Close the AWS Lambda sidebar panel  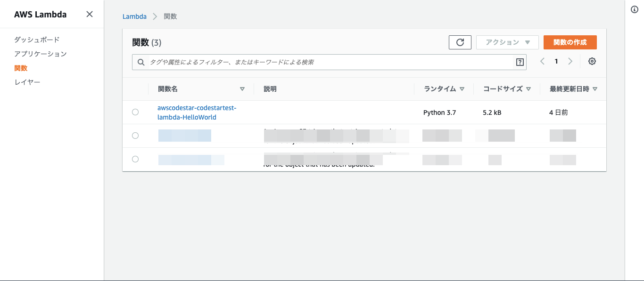(90, 14)
